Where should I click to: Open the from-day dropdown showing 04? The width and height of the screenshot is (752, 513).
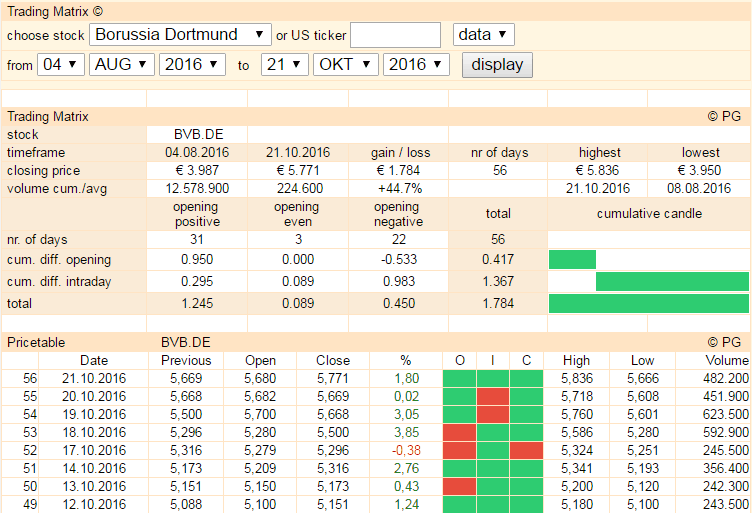(x=61, y=64)
